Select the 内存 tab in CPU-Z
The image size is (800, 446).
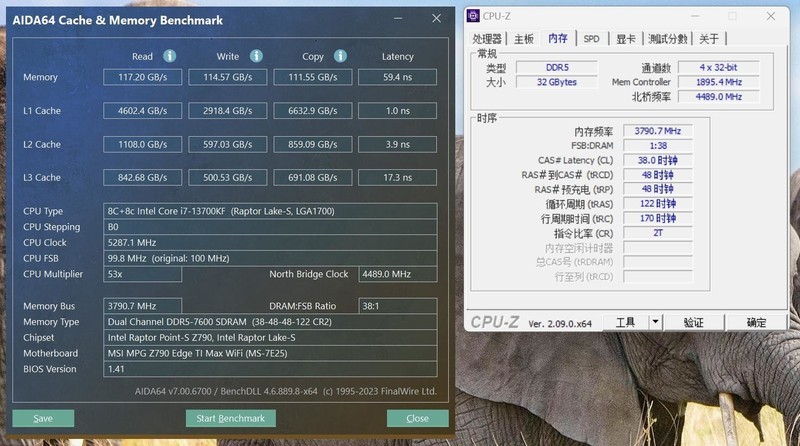pyautogui.click(x=558, y=38)
